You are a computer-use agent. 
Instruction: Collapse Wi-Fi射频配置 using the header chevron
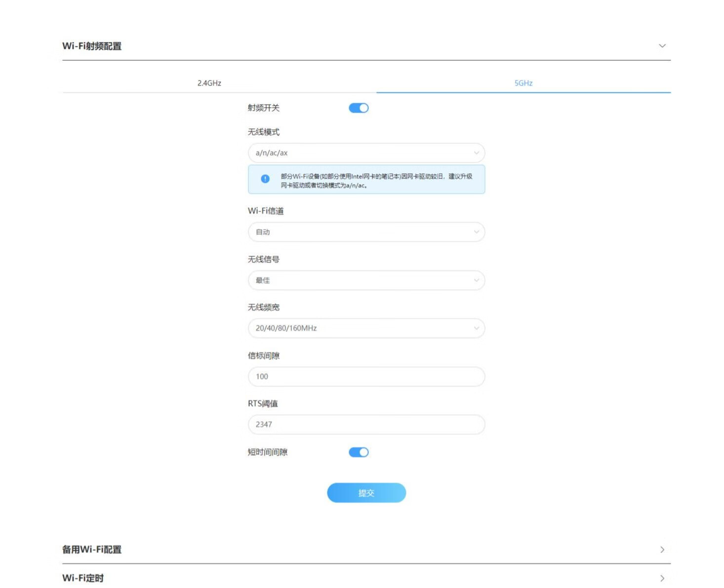[x=662, y=46]
